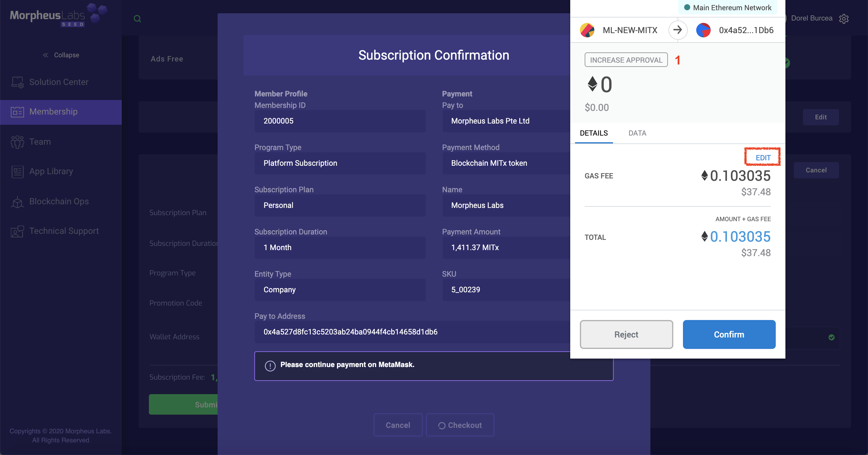Viewport: 868px width, 455px height.
Task: Select the DETAILS tab in MetaMask
Action: point(594,133)
